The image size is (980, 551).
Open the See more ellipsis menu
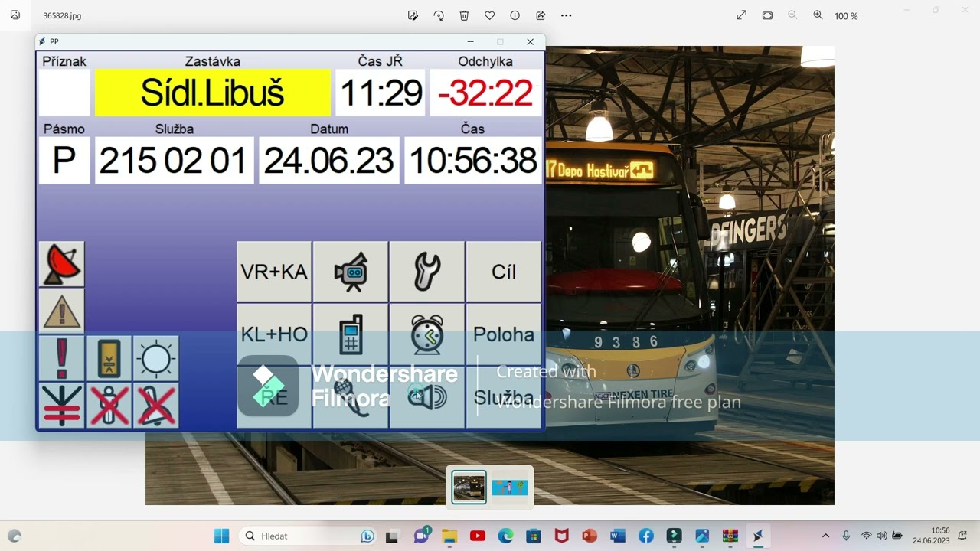click(x=566, y=15)
